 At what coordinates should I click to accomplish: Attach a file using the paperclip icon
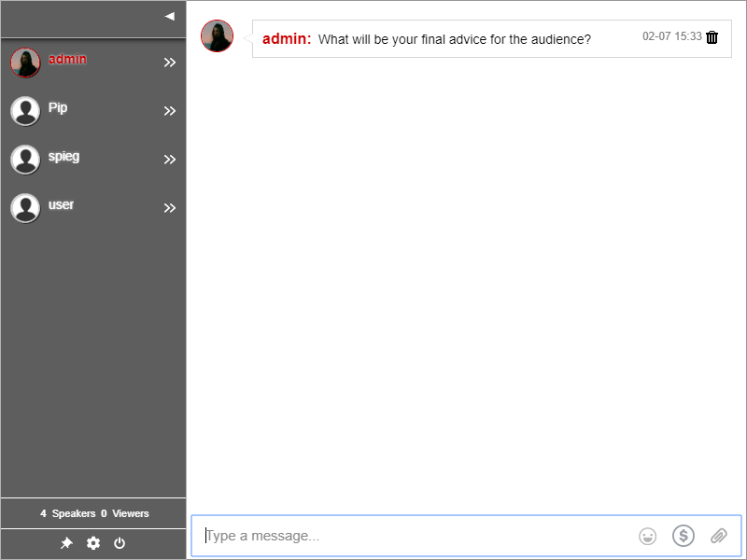[x=718, y=536]
